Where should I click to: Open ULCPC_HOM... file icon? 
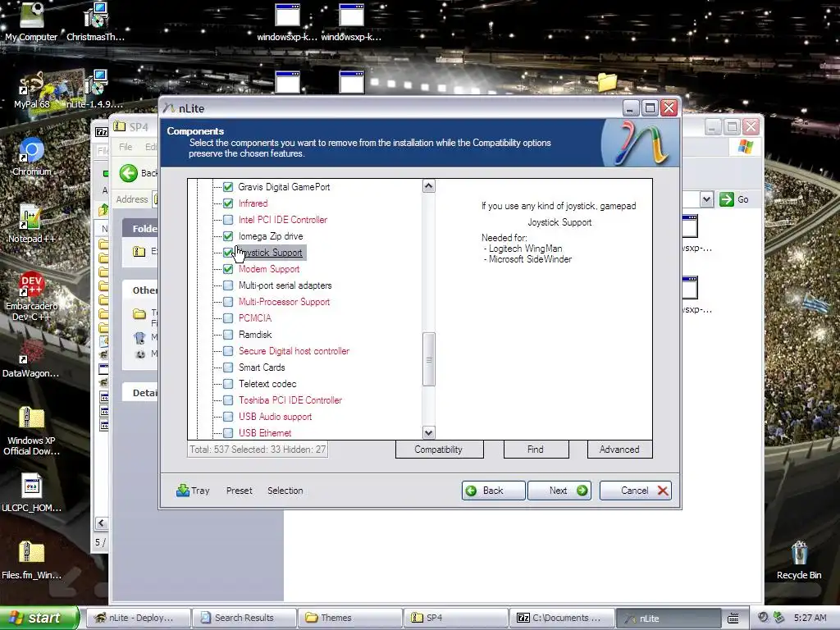(31, 493)
